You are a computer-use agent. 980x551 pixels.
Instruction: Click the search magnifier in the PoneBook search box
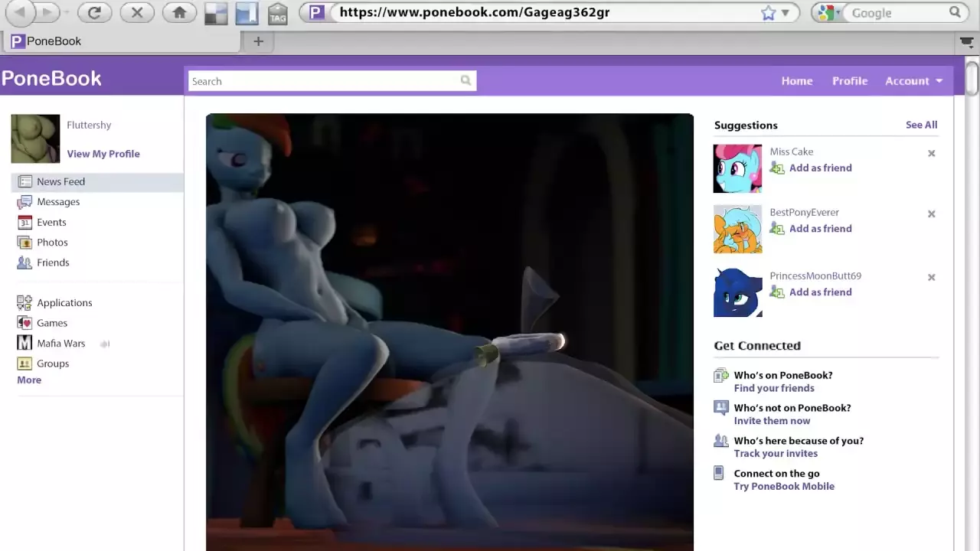click(x=465, y=80)
